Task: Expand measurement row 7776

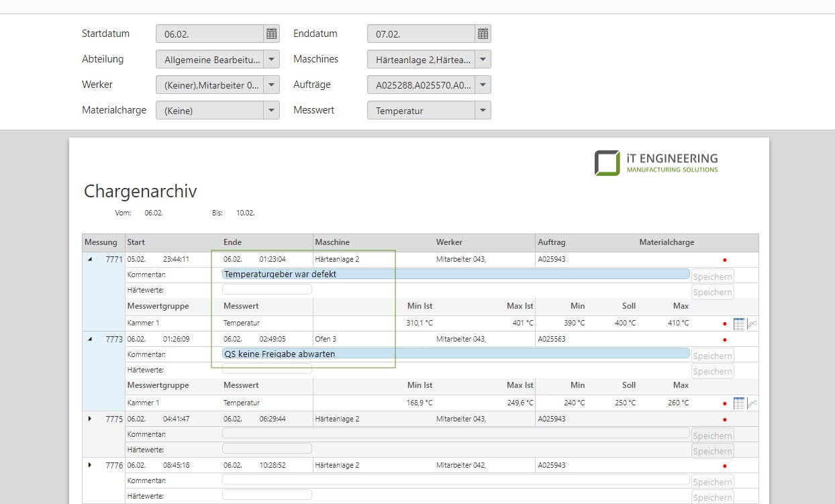Action: 90,465
